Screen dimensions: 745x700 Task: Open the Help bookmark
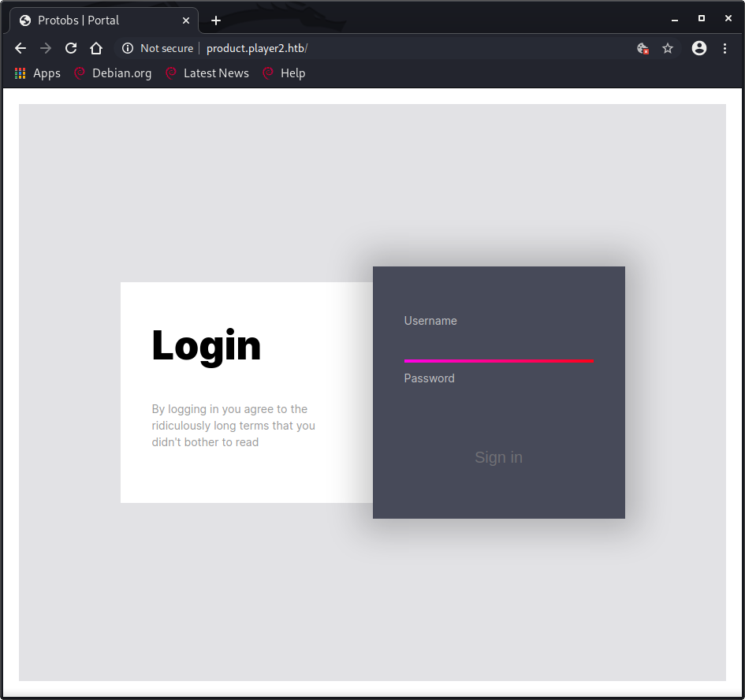coord(284,73)
